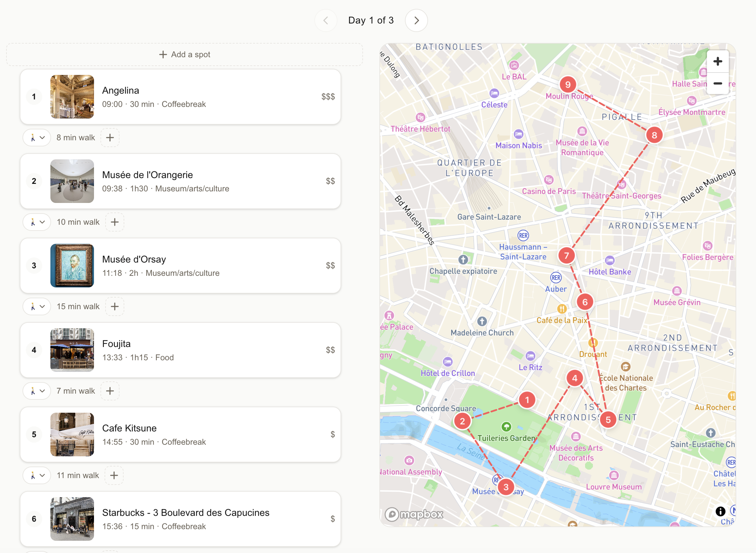This screenshot has height=553, width=756.
Task: Zoom out on the map
Action: (x=718, y=83)
